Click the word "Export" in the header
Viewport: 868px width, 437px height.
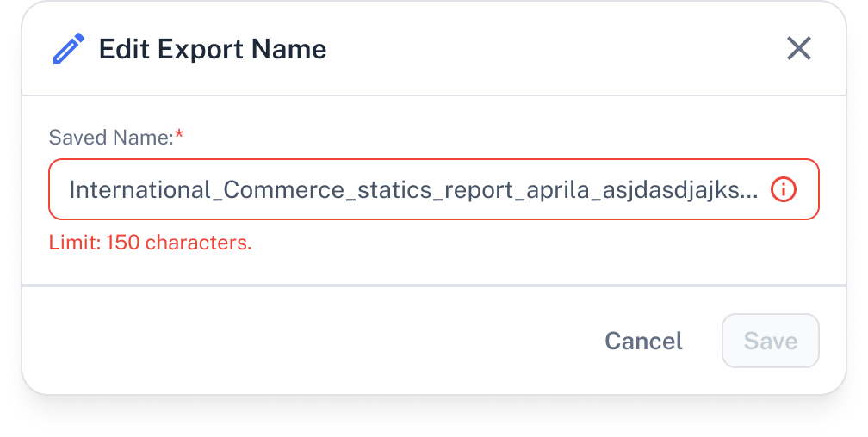201,51
